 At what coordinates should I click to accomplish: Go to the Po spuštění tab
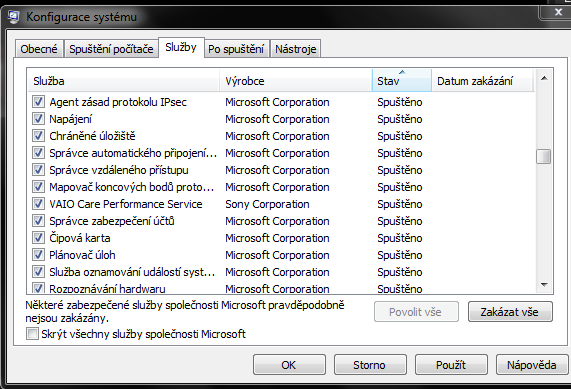point(236,49)
